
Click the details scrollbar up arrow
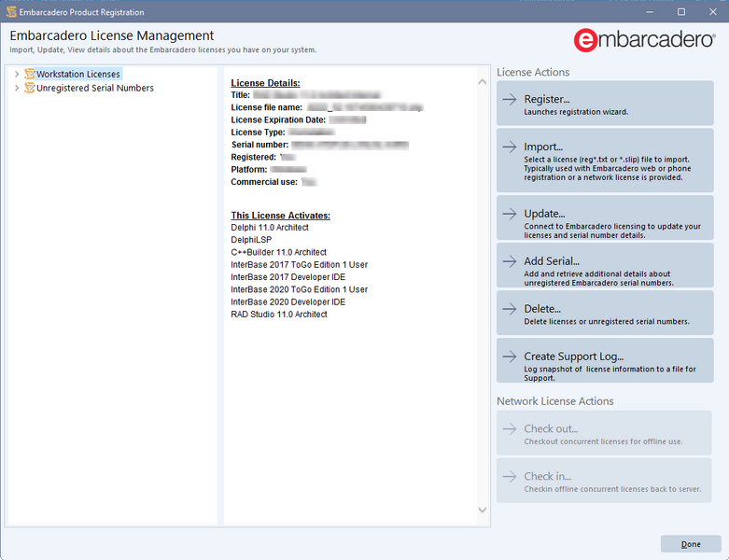point(483,82)
